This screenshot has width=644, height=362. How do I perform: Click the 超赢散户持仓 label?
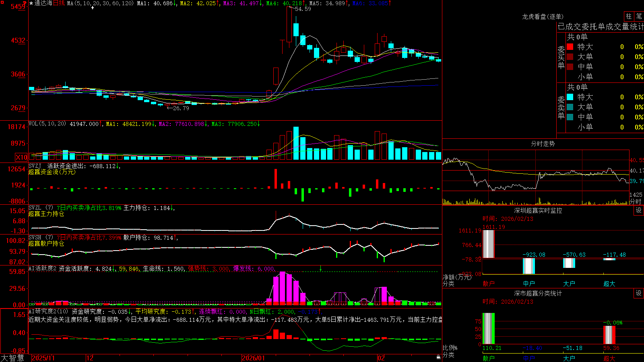(x=46, y=243)
